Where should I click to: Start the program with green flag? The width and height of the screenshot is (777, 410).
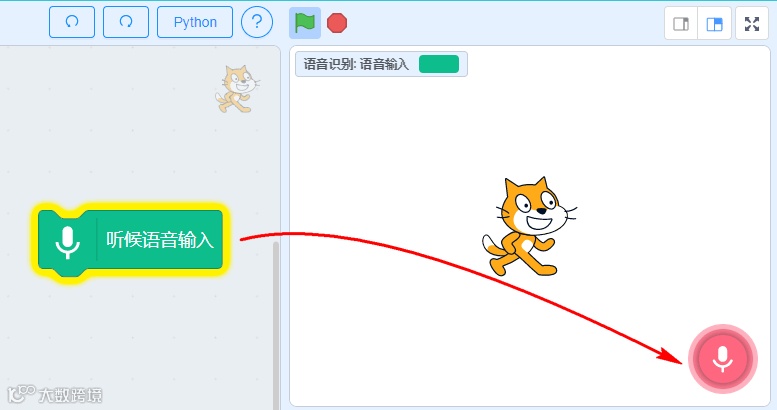click(x=305, y=23)
